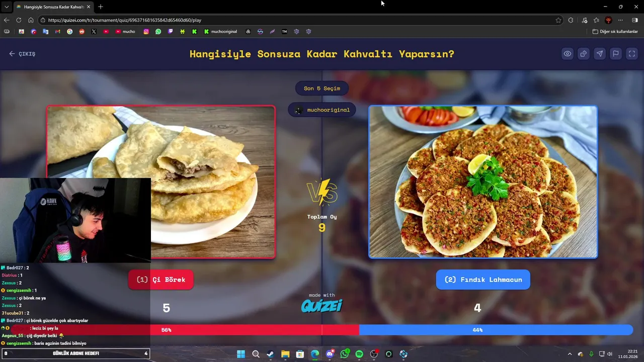Open the Twitch bookmark

pos(171,31)
